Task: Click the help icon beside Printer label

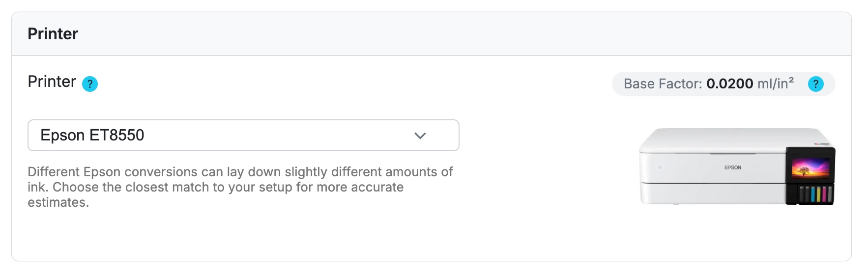Action: [x=90, y=84]
